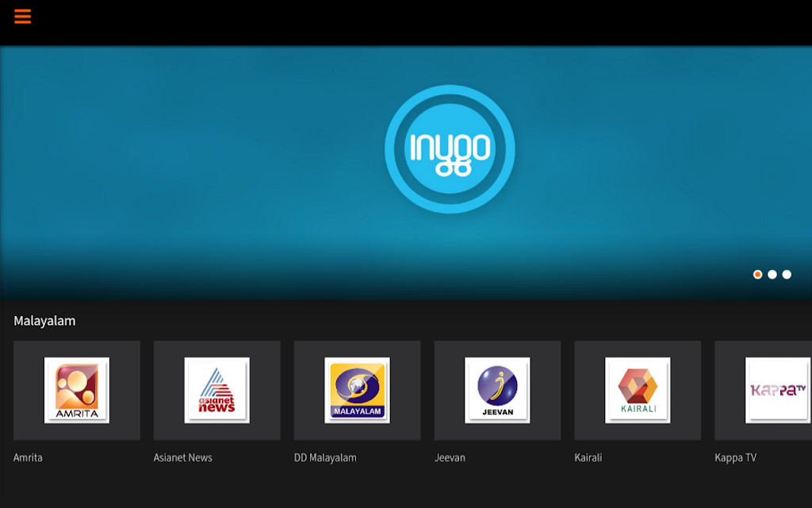Click the Amrita channel name label
Viewport: 812px width, 508px height.
[28, 458]
